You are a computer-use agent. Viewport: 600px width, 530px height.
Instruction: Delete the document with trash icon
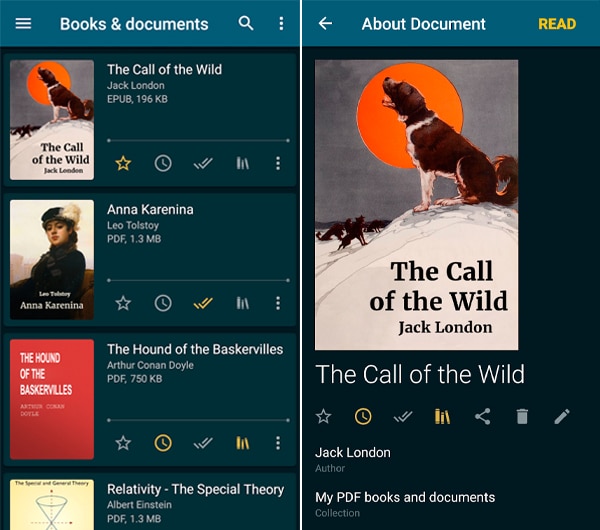point(522,416)
